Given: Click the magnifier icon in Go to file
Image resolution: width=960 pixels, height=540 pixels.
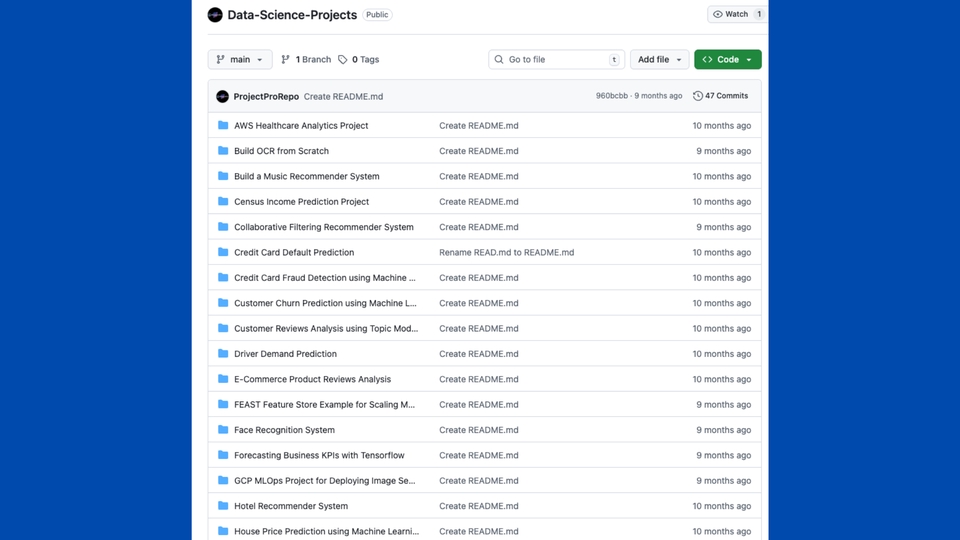Looking at the screenshot, I should pyautogui.click(x=499, y=59).
